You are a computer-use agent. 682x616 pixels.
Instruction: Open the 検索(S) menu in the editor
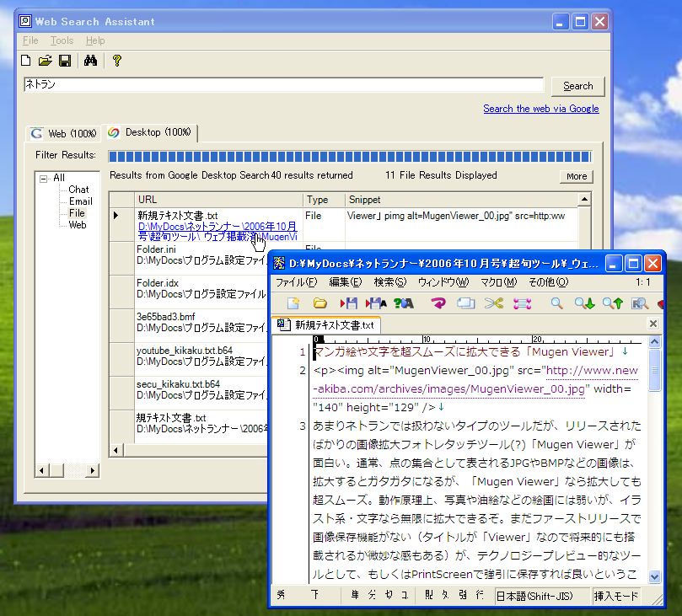pos(390,282)
